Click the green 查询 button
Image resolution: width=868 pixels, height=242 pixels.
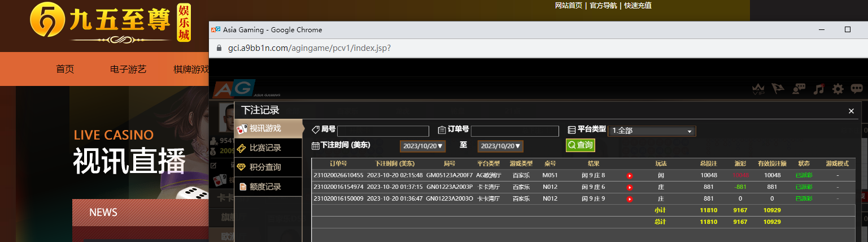tap(581, 145)
